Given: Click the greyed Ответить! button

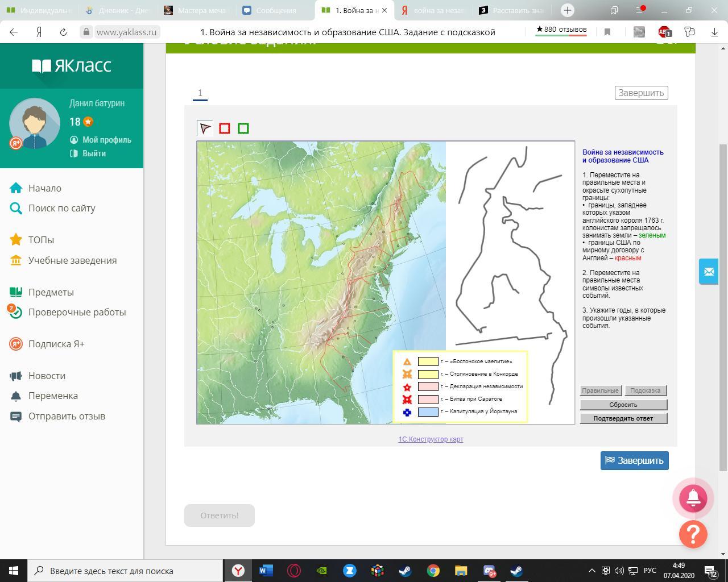Looking at the screenshot, I should [220, 516].
